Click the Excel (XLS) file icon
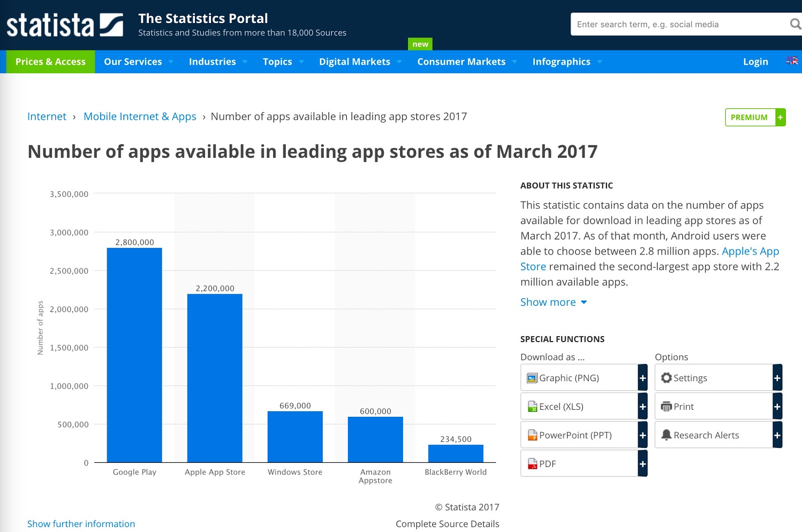 pos(532,407)
